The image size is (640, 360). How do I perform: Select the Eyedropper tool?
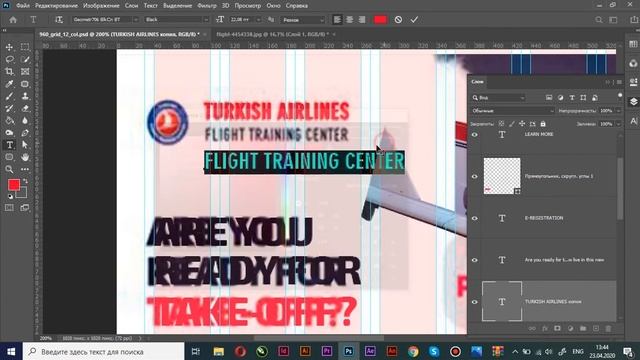[x=9, y=84]
